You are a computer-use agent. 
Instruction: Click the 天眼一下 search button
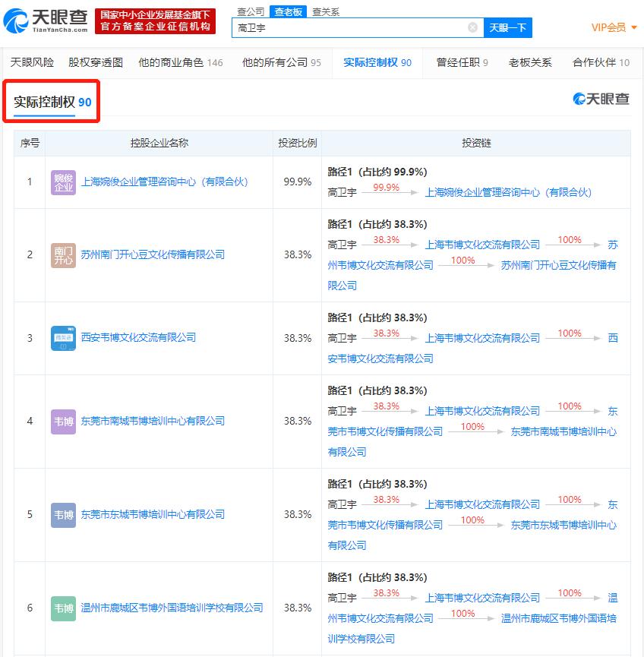click(508, 27)
